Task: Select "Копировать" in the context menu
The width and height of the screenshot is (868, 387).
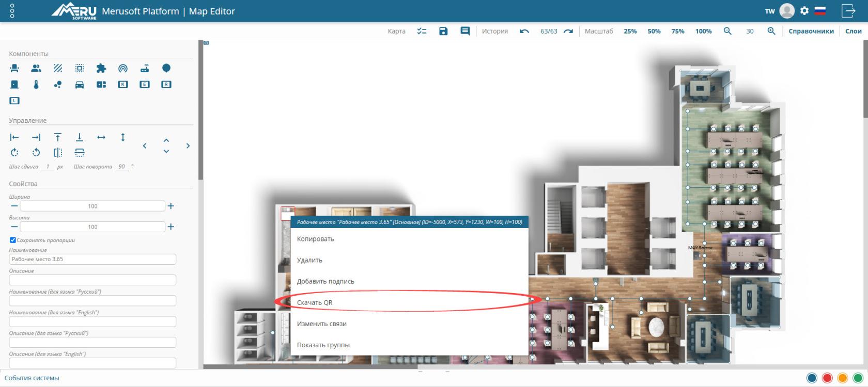Action: [x=316, y=239]
